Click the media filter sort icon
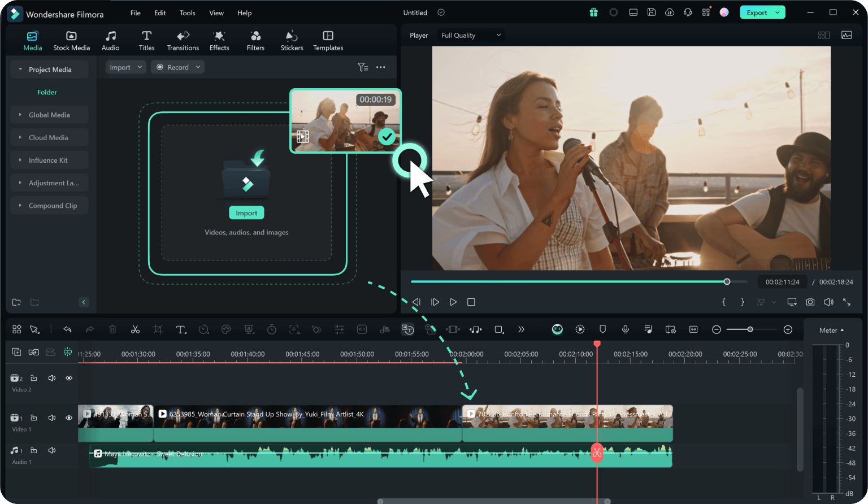Viewport: 868px width, 504px height. point(363,67)
